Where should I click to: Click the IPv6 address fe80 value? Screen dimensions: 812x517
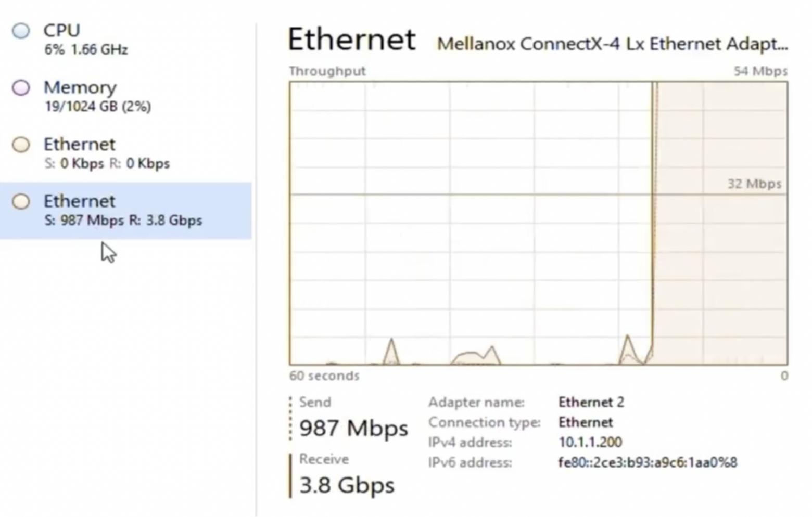[x=648, y=462]
